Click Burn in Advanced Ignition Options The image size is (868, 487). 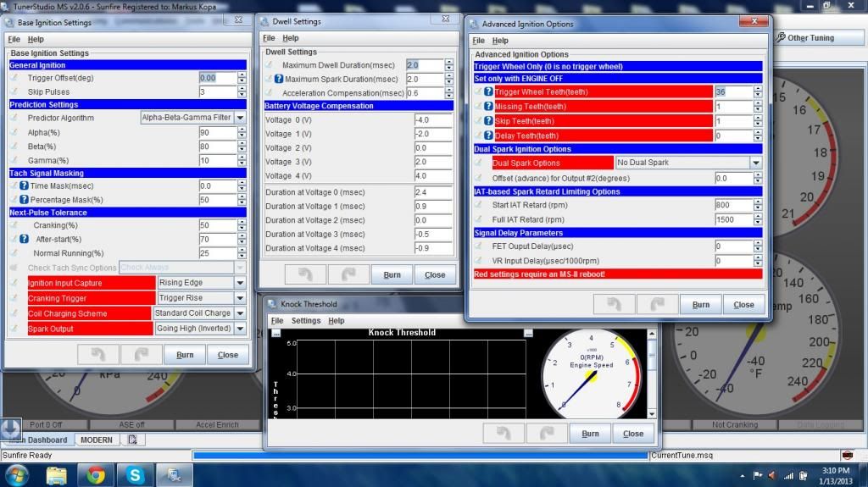[x=701, y=305]
